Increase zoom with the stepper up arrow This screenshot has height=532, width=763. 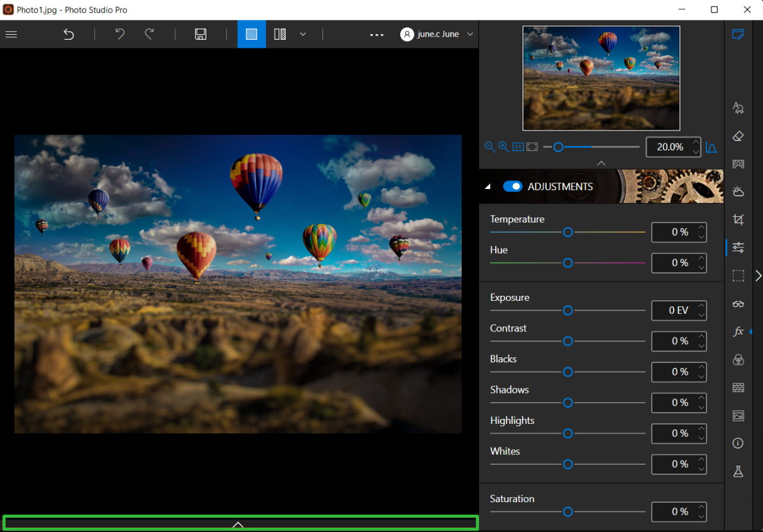pos(696,142)
